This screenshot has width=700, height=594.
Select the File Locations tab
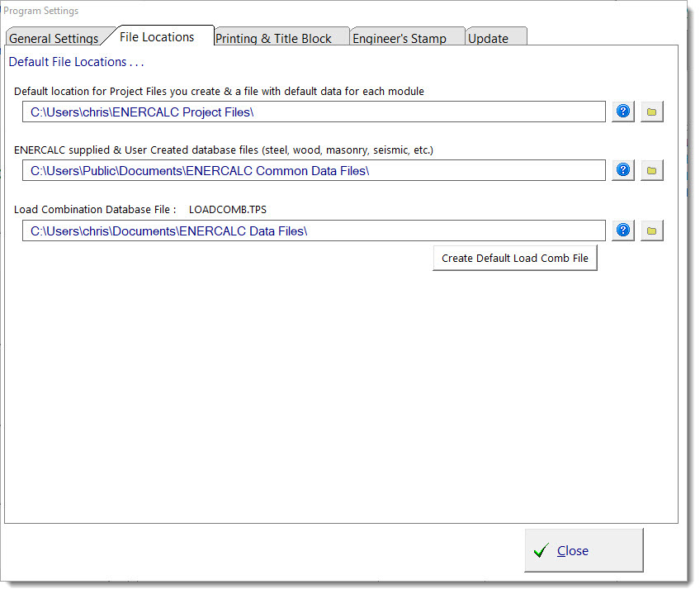157,36
